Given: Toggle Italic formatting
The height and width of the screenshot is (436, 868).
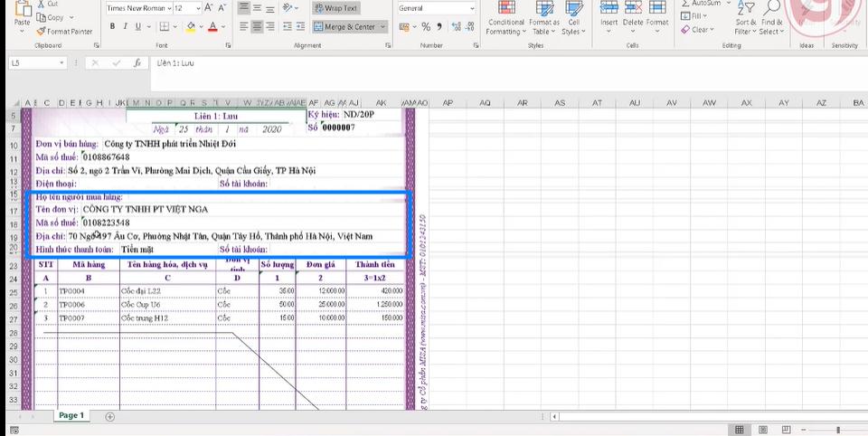Looking at the screenshot, I should click(x=125, y=26).
